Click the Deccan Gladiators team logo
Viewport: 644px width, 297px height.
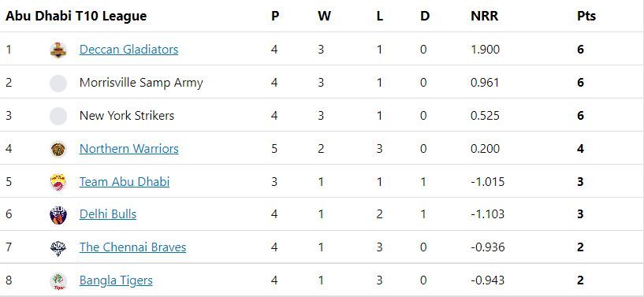pos(58,50)
